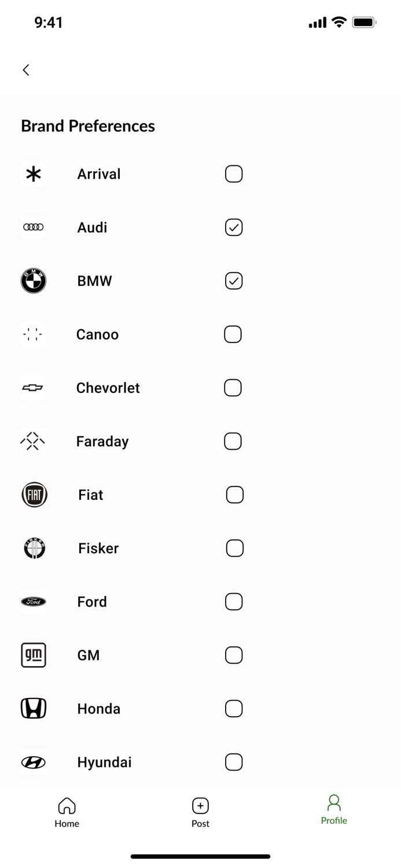Click the GM square logo

(33, 655)
